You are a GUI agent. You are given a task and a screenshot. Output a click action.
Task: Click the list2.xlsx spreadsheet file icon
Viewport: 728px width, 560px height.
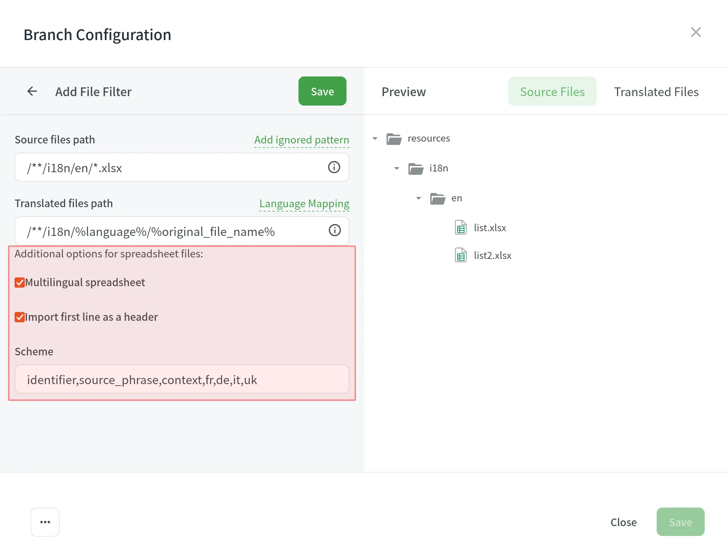(460, 255)
